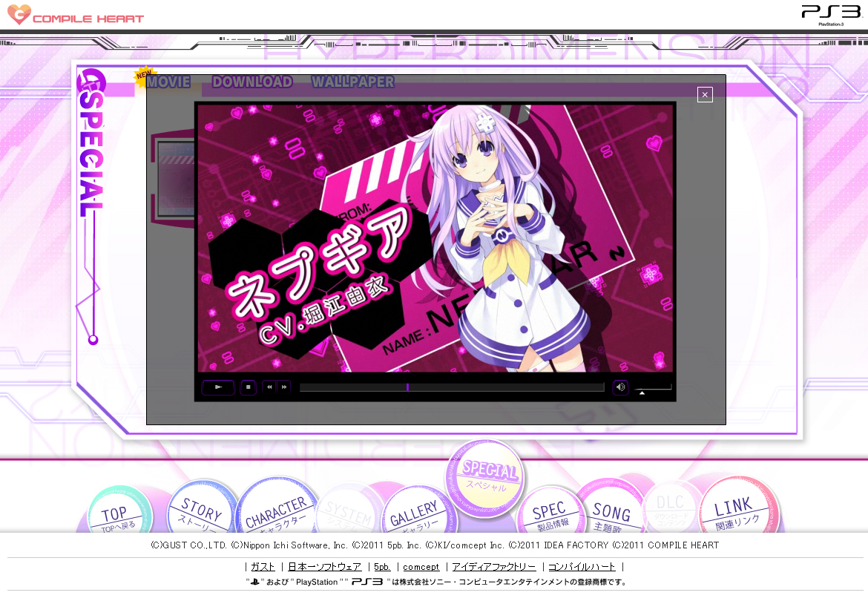Viewport: 868px width, 604px height.
Task: Fast-forward the video
Action: point(284,387)
